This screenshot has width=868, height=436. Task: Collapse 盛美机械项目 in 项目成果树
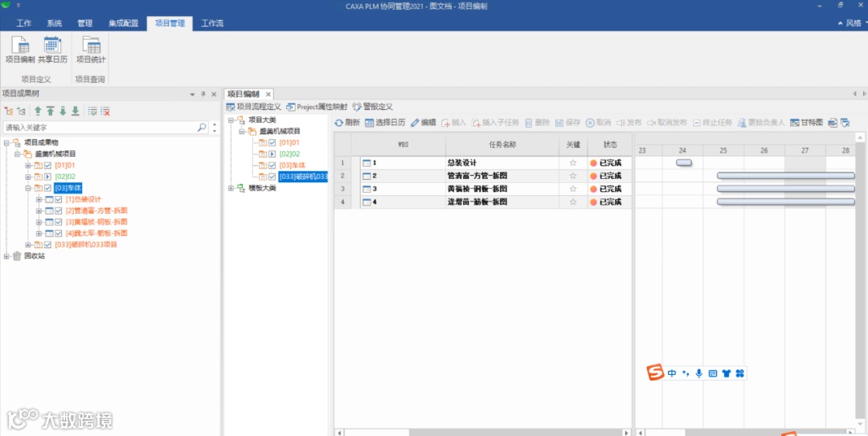17,154
